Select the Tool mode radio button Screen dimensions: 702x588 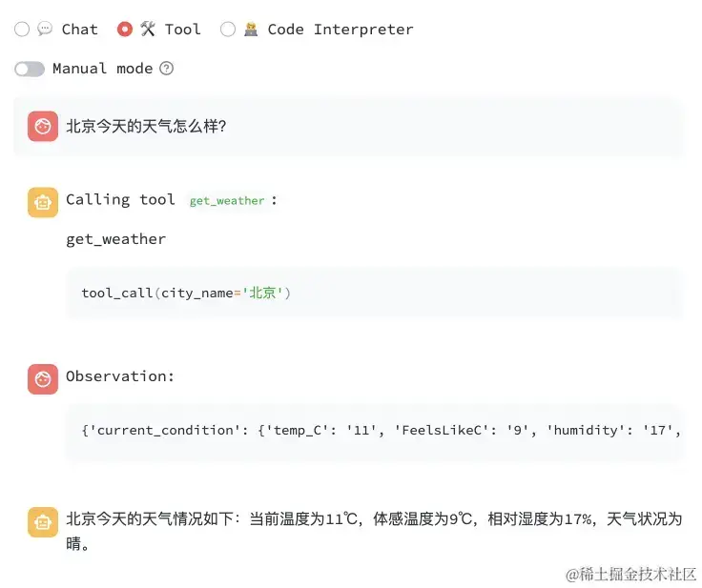125,30
